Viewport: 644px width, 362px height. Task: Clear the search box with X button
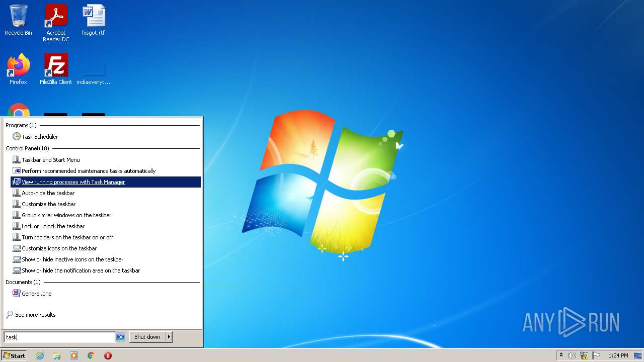(121, 337)
